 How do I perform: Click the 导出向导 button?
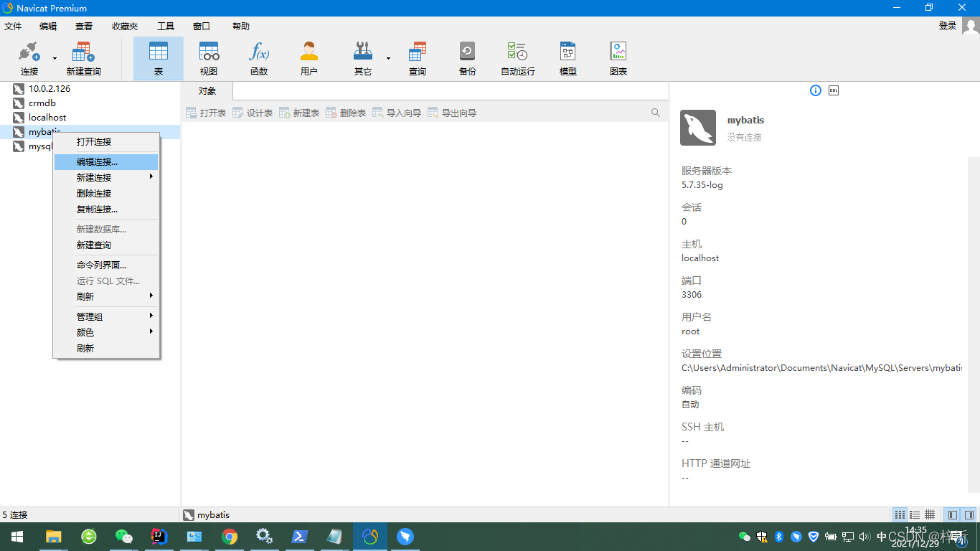tap(452, 113)
